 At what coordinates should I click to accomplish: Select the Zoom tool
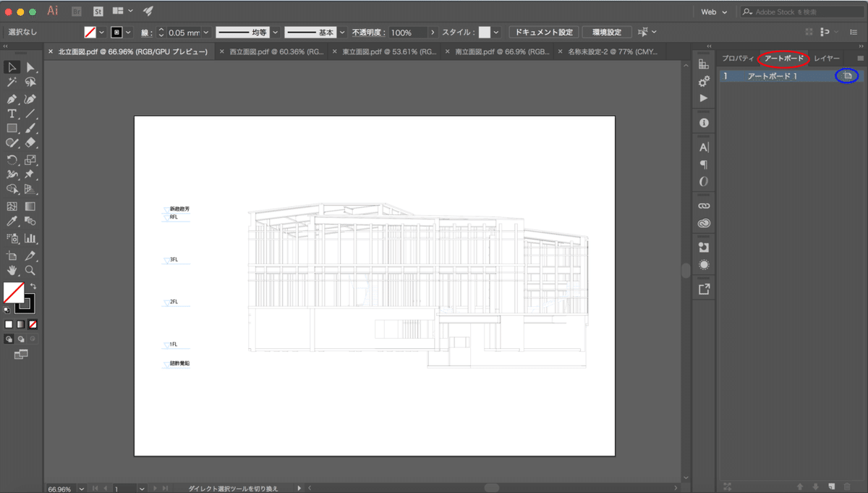click(30, 271)
